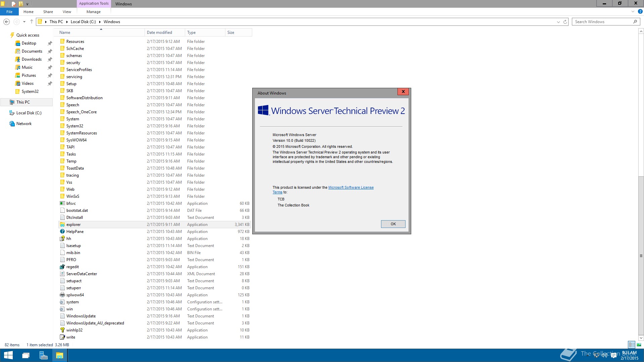The height and width of the screenshot is (362, 644).
Task: Open the Manage ribbon tab
Action: (94, 12)
